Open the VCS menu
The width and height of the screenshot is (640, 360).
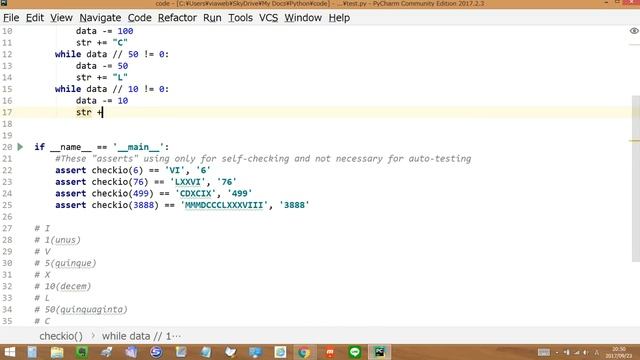coord(268,18)
